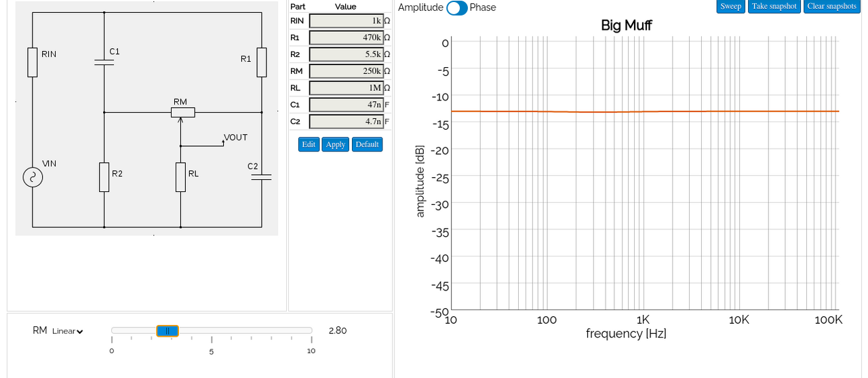
Task: Click the RIN value field
Action: (346, 21)
